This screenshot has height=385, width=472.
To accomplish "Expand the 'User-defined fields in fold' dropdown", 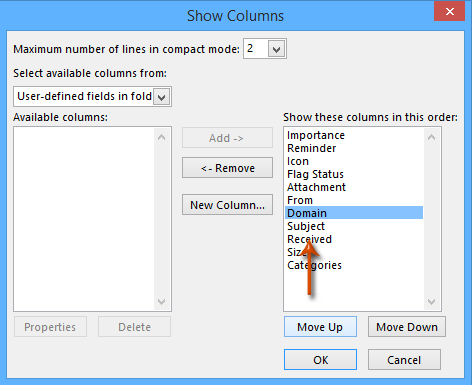I will pyautogui.click(x=162, y=97).
